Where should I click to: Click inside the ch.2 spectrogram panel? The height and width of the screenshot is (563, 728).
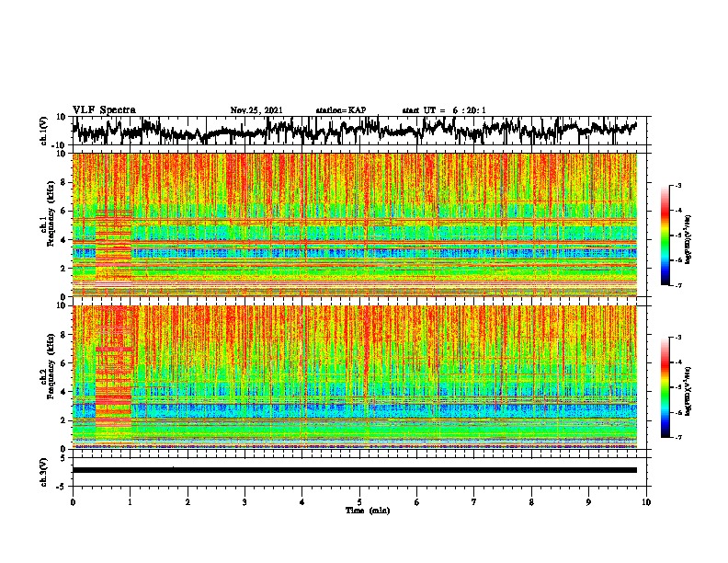355,377
